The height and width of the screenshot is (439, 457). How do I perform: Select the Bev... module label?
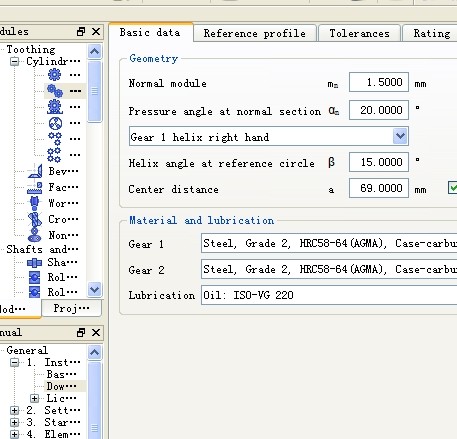[x=63, y=171]
